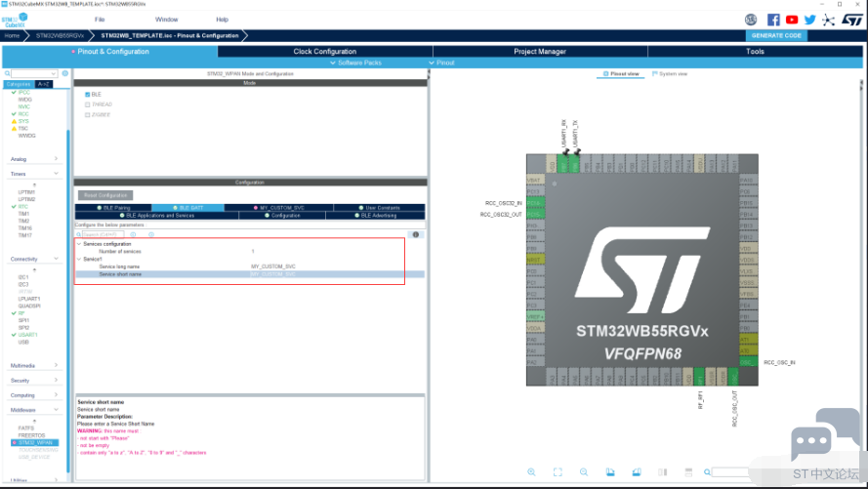Click the NRST pin on the chip
This screenshot has height=489, width=868.
535,260
